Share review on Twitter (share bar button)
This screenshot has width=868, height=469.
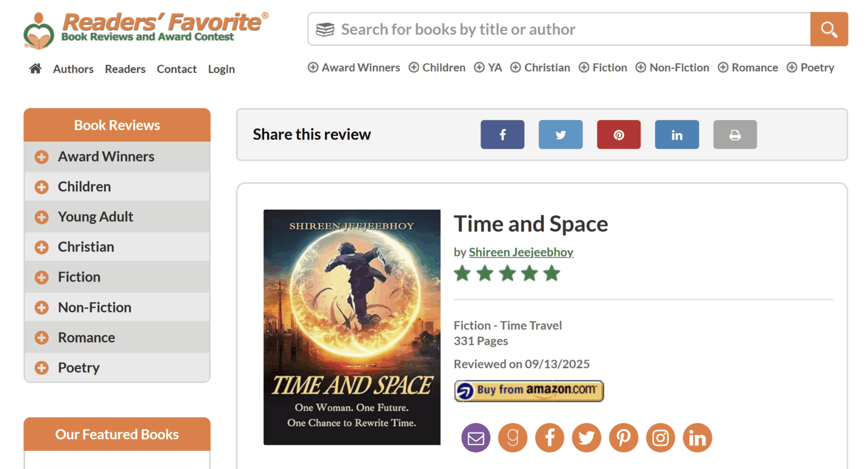(561, 134)
